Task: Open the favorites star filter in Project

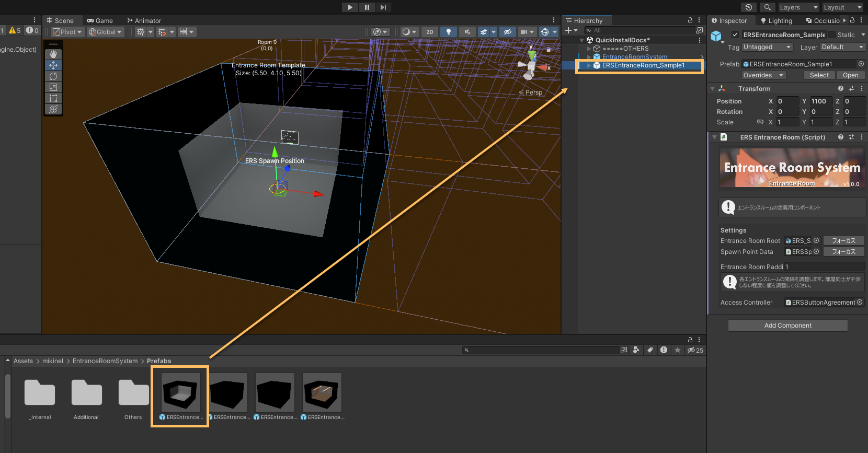Action: click(x=678, y=350)
